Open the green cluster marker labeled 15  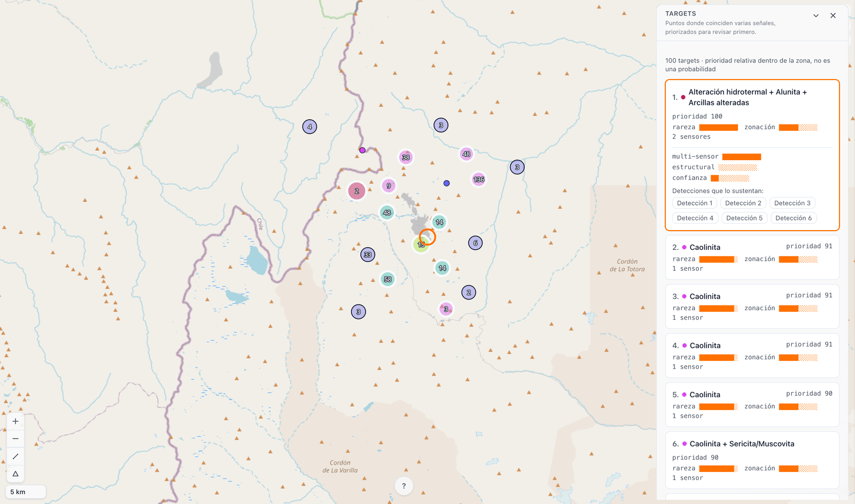click(x=421, y=245)
